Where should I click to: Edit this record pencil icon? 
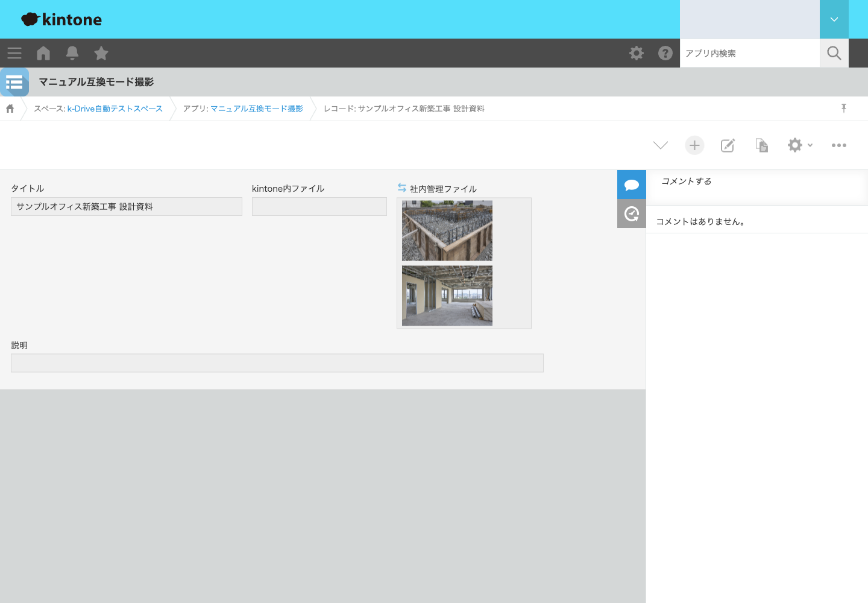point(728,145)
